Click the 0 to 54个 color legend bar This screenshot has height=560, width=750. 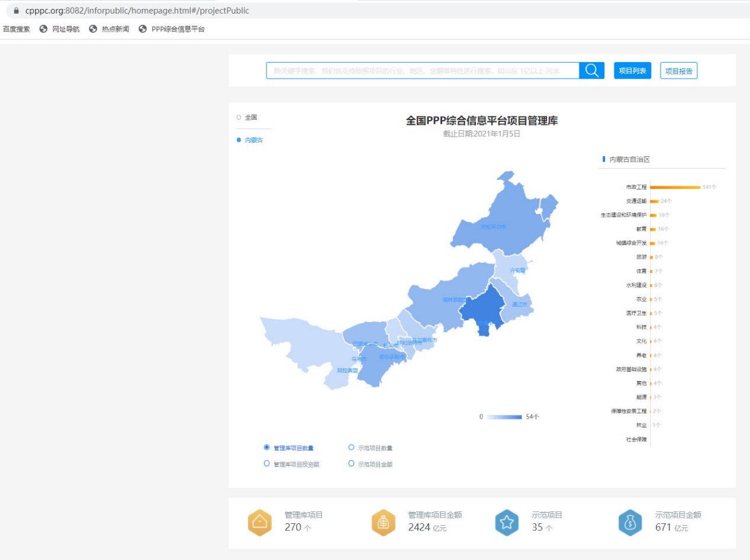(504, 417)
